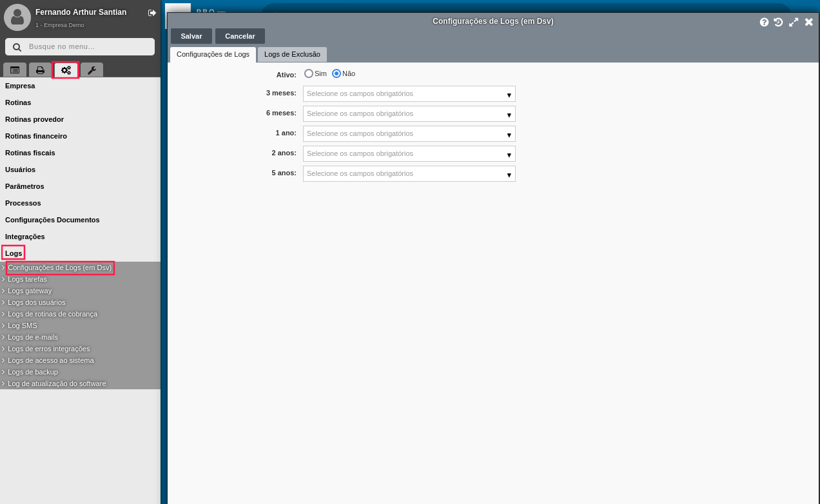
Task: Open the gears settings icon tab
Action: 66,70
